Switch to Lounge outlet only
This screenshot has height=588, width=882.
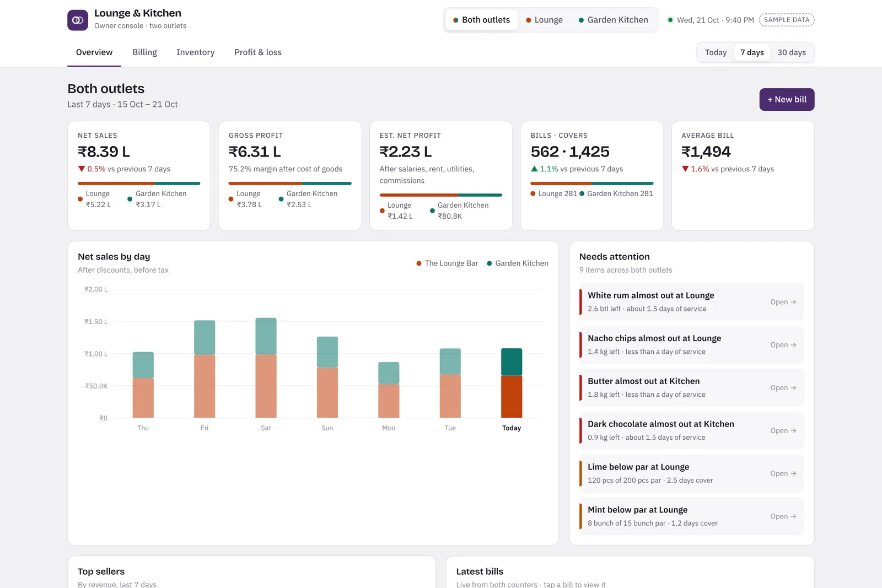545,20
